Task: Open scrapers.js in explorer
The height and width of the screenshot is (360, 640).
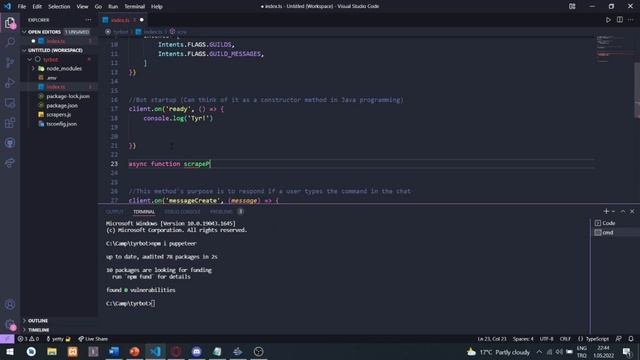Action: tap(59, 115)
